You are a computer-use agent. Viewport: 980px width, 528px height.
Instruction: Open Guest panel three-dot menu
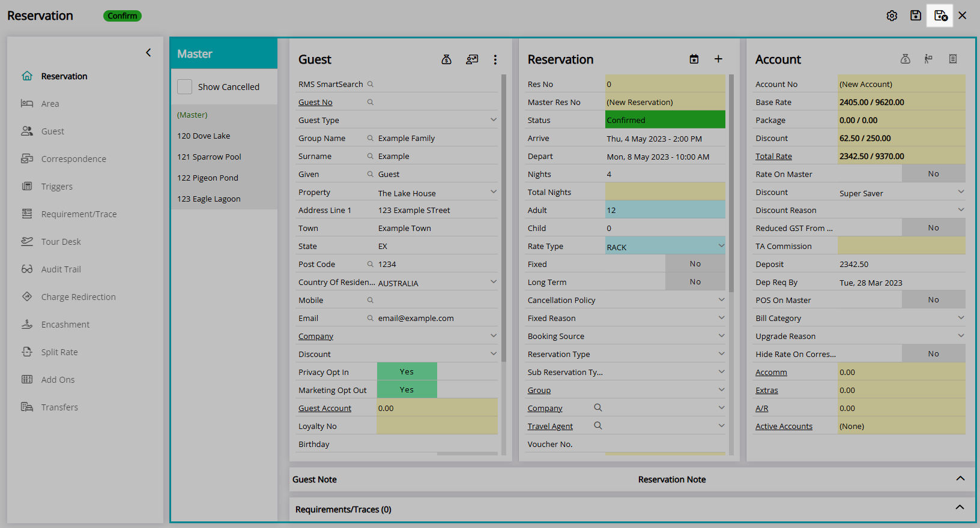pyautogui.click(x=495, y=59)
